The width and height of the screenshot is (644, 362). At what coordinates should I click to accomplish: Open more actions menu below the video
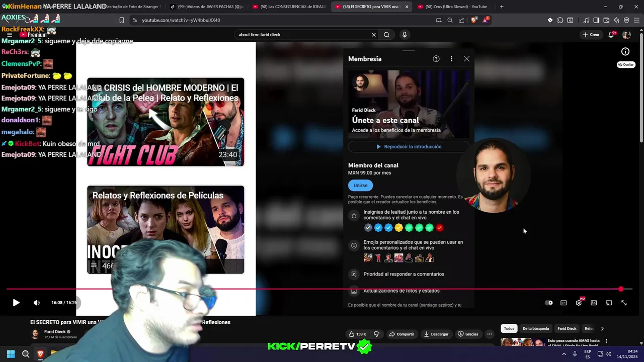(x=489, y=334)
